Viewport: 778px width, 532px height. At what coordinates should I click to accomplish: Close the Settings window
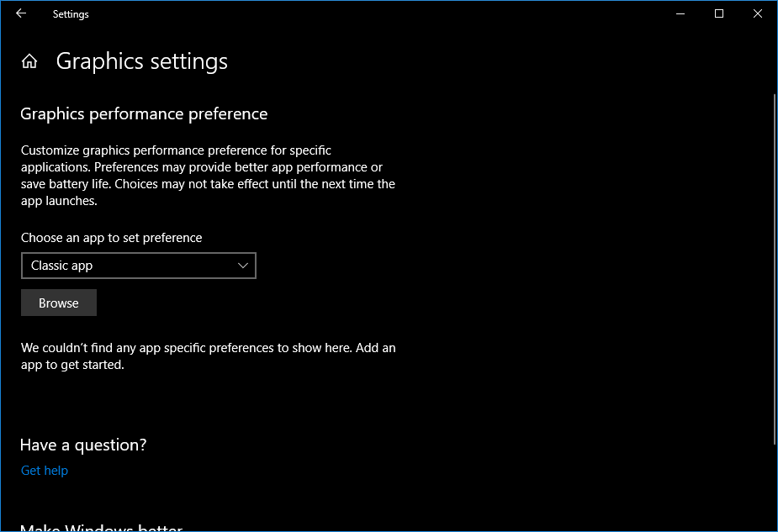[758, 13]
